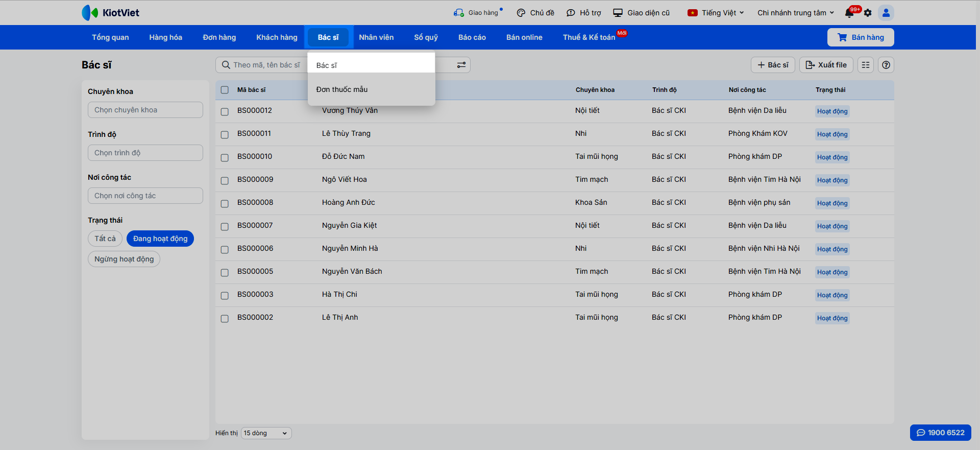This screenshot has height=450, width=980.
Task: Click the Vietnam flag language icon
Action: (x=693, y=13)
